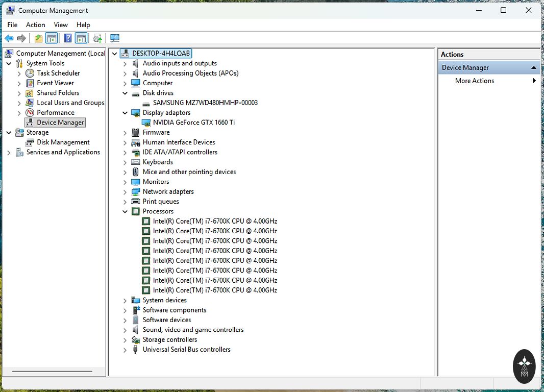Viewport: 544px width, 392px height.
Task: Select the NVIDIA GeForce GTX 1660 Ti device
Action: click(x=193, y=122)
